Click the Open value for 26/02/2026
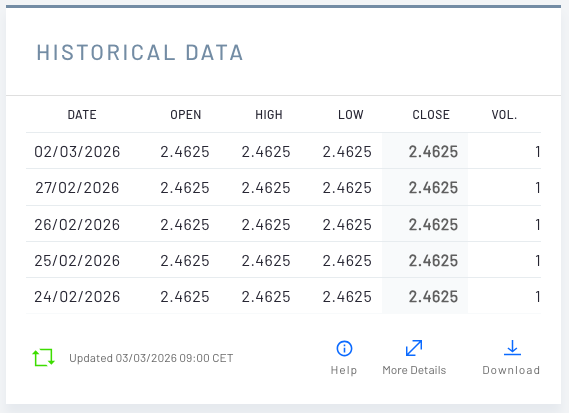Viewport: 569px width, 413px height. (185, 225)
